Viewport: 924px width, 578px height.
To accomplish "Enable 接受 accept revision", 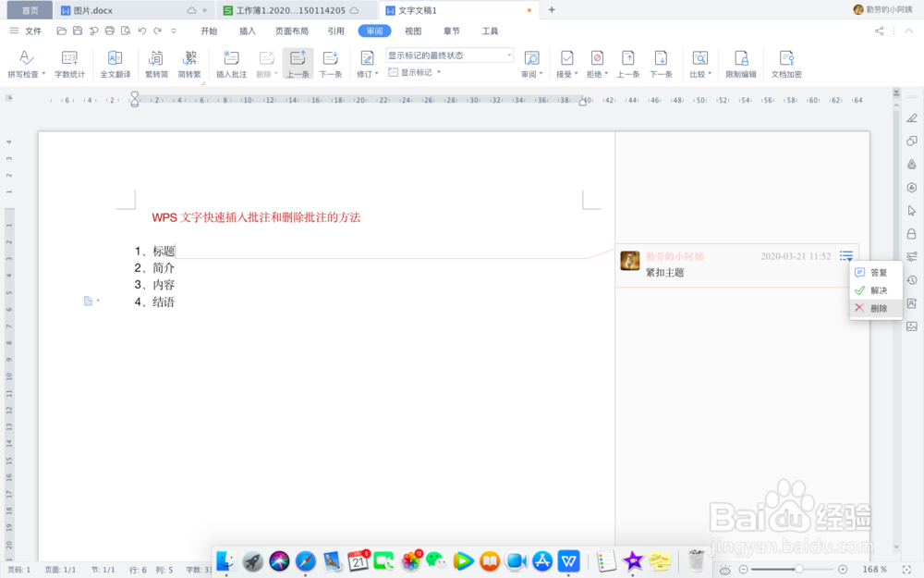I will tap(565, 63).
